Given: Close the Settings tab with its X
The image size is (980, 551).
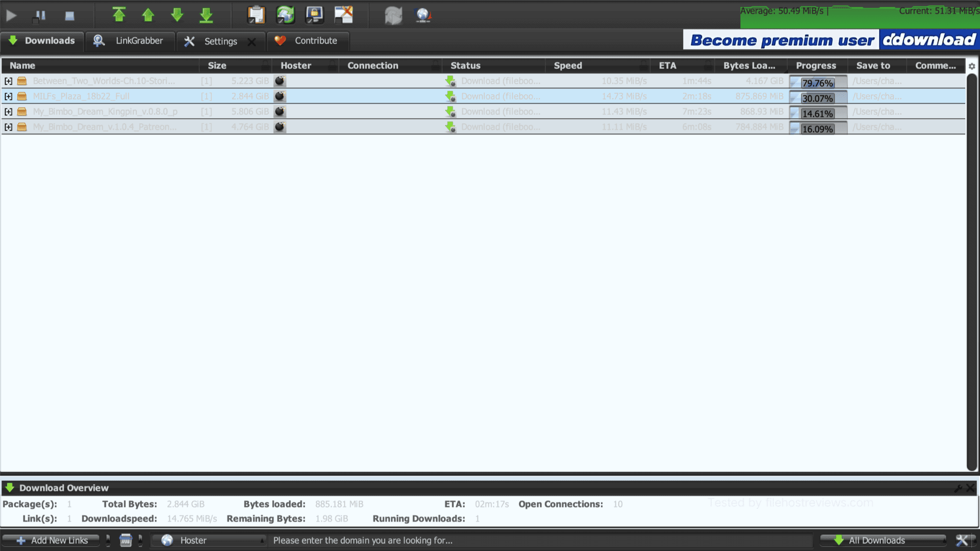Looking at the screenshot, I should pyautogui.click(x=252, y=42).
